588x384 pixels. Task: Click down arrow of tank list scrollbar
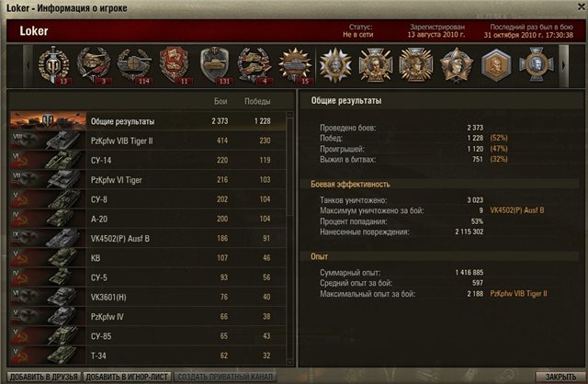(289, 362)
